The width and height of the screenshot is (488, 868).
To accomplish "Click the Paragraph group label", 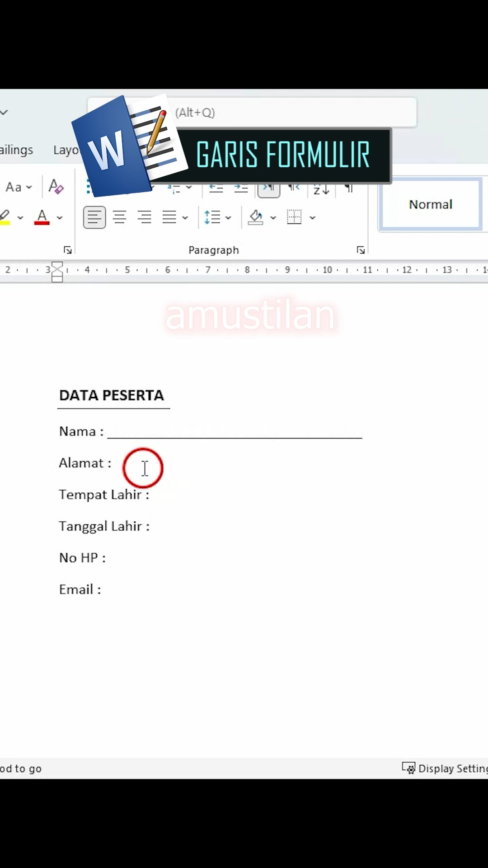I will pos(213,250).
